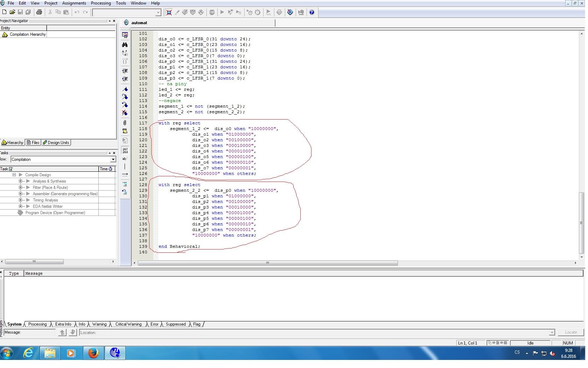
Task: Expand the Analysis & Synthesis task
Action: (x=21, y=181)
